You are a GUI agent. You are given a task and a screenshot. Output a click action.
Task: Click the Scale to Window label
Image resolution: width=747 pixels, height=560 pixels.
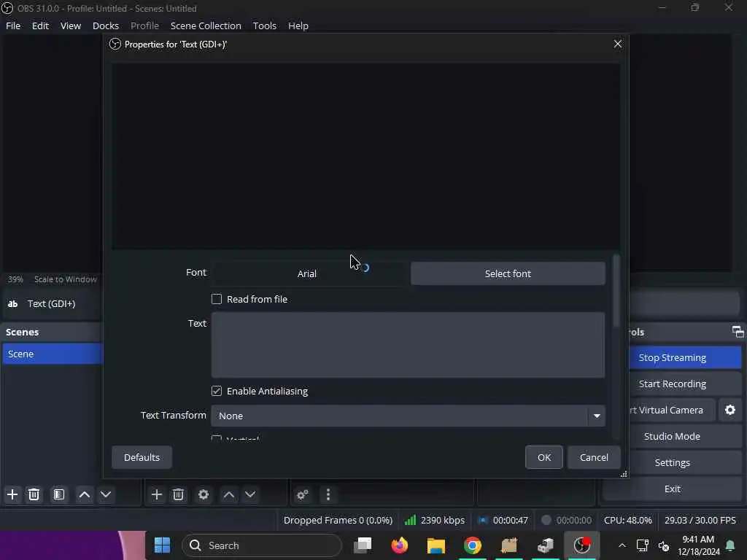pyautogui.click(x=65, y=279)
